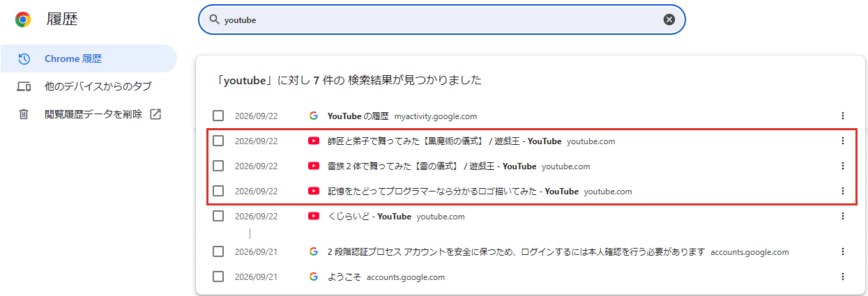Screen dimensions: 868x296
Task: Check the box for くじらいど entry
Action: [218, 216]
